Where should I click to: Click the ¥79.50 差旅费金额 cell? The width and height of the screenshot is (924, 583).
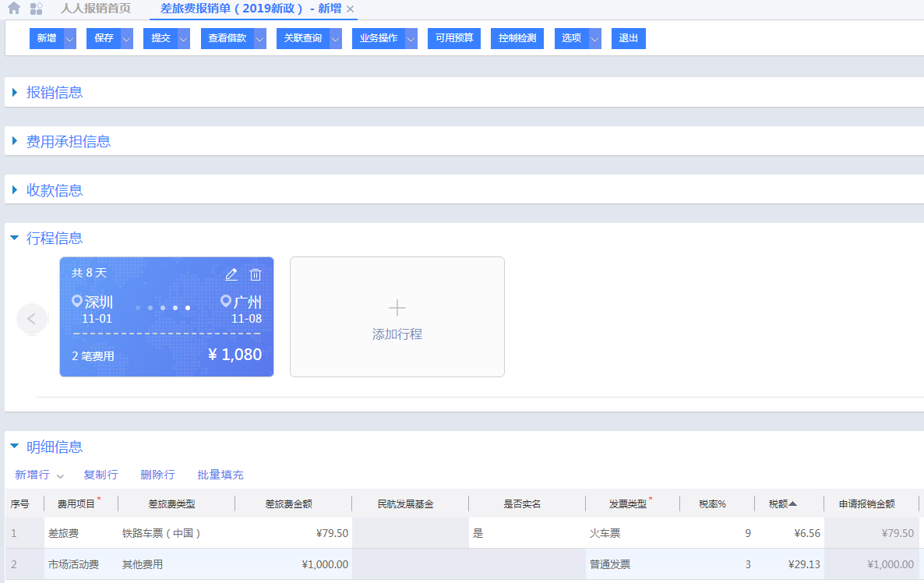click(x=294, y=533)
